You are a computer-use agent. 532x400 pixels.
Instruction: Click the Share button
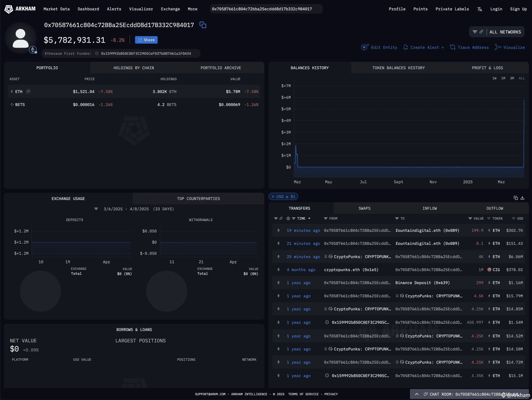[146, 40]
